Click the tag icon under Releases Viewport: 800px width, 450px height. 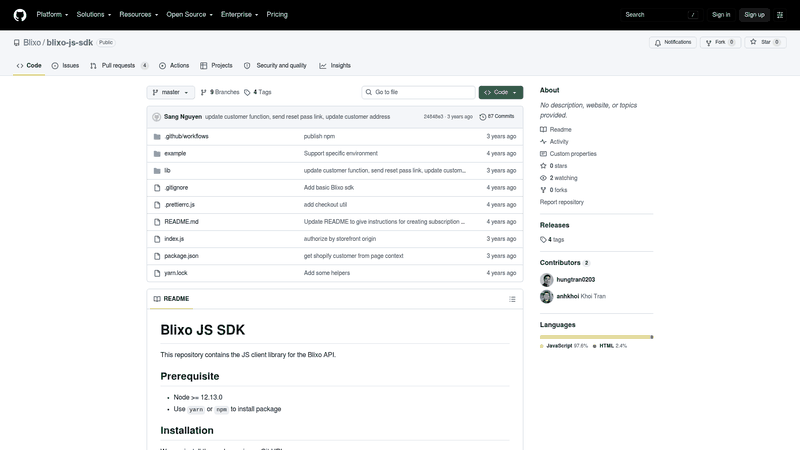543,239
